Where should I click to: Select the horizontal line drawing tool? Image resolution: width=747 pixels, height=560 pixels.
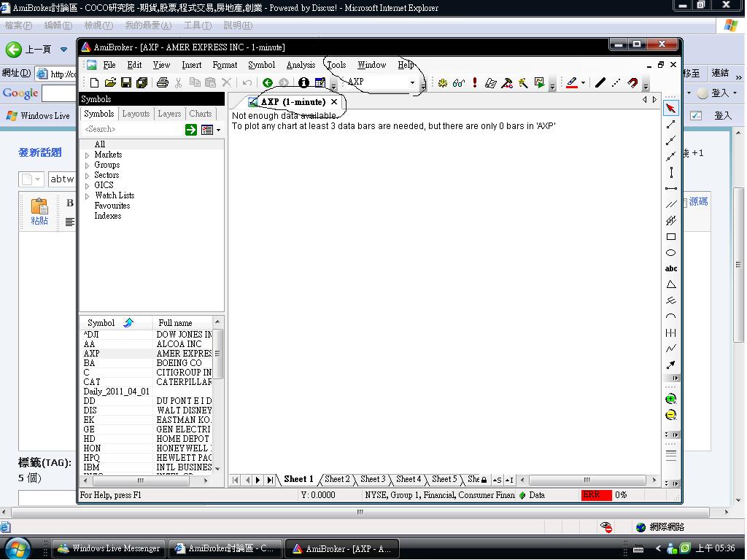click(671, 189)
